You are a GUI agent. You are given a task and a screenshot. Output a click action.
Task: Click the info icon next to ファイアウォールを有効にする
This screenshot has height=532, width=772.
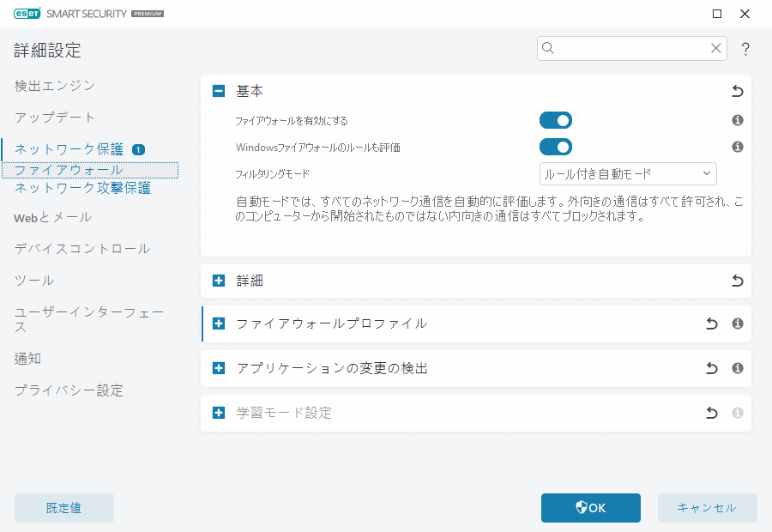tap(737, 120)
